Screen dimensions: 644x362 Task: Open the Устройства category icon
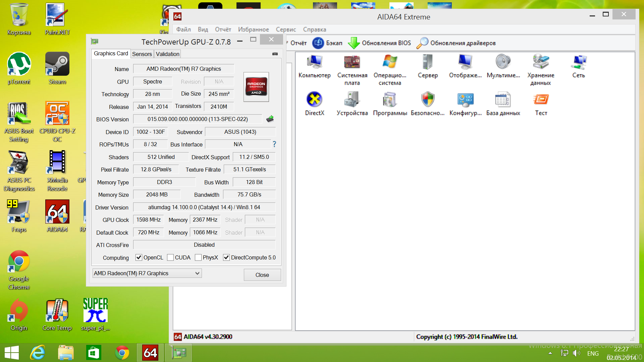[x=352, y=104]
